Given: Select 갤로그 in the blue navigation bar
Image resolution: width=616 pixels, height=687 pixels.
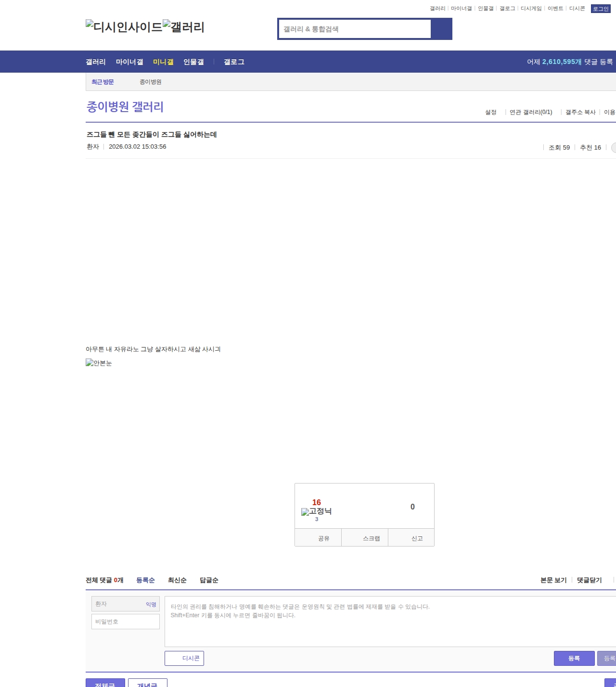Looking at the screenshot, I should tap(234, 62).
